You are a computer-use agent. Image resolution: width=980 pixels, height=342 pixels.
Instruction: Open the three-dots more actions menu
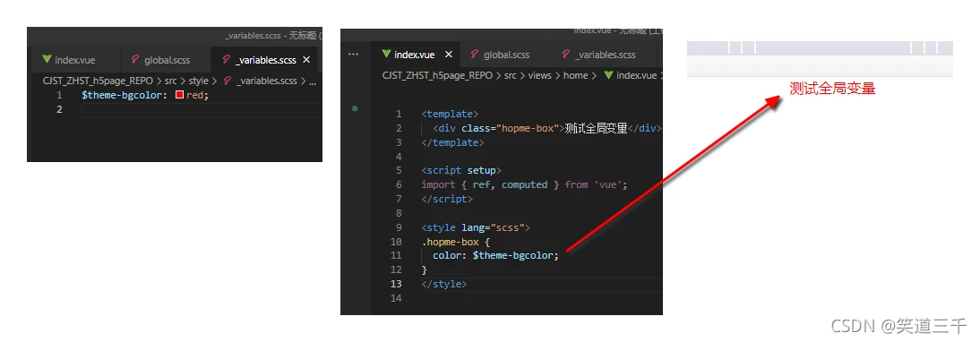point(353,55)
